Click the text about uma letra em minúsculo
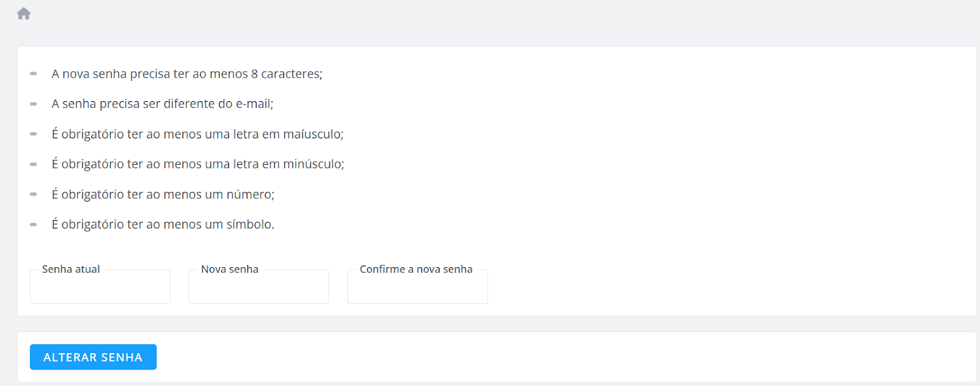980x386 pixels. [x=198, y=164]
